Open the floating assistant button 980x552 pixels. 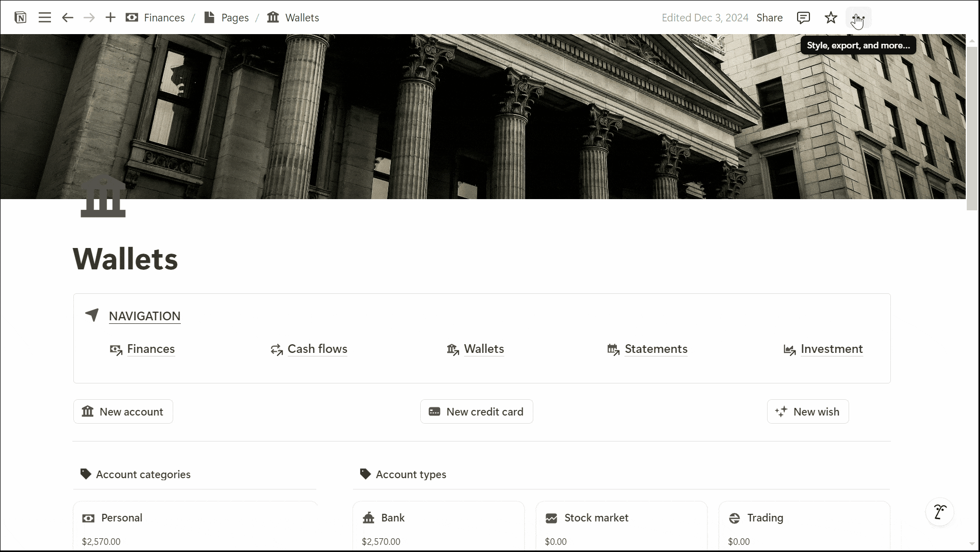click(940, 512)
